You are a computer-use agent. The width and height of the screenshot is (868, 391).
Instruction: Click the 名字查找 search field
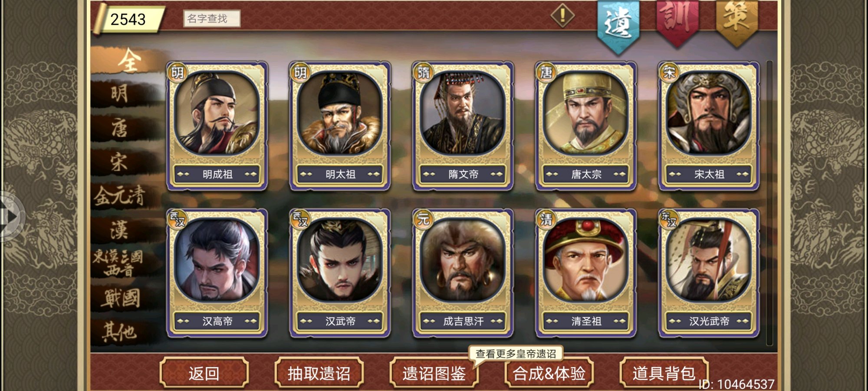coord(211,19)
